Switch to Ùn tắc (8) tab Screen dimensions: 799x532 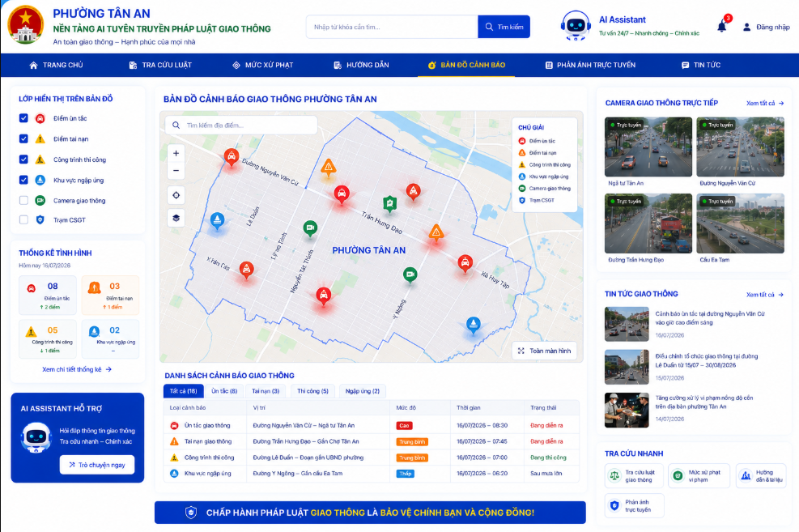click(x=224, y=391)
